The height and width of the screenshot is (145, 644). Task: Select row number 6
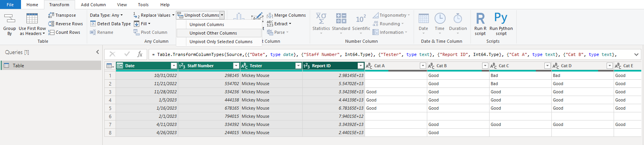pos(110,116)
